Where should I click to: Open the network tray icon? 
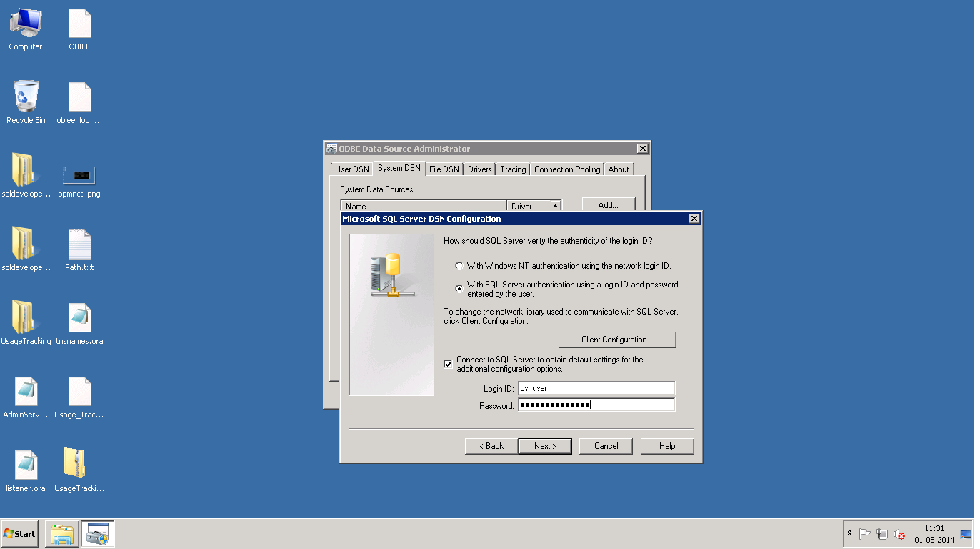882,534
